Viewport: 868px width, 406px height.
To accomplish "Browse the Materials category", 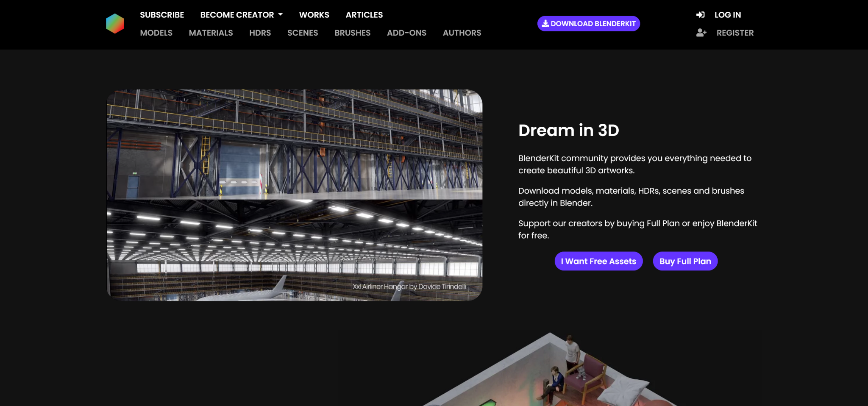I will (x=211, y=33).
